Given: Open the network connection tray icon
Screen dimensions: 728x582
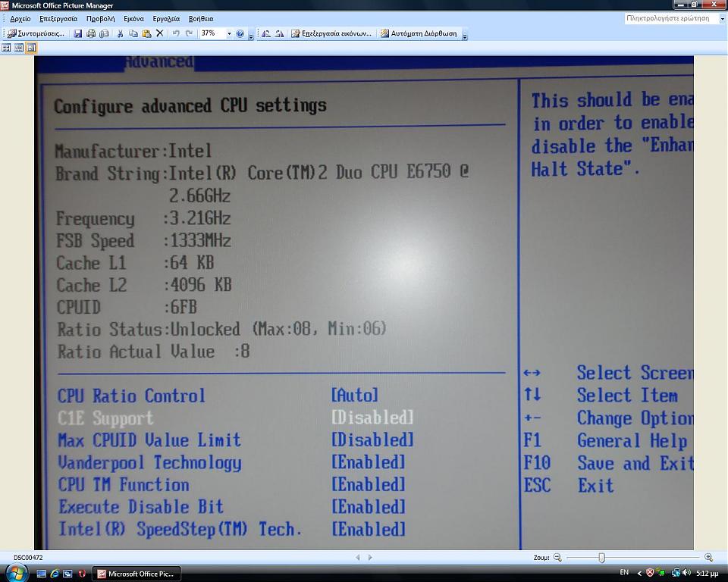Looking at the screenshot, I should pos(676,573).
